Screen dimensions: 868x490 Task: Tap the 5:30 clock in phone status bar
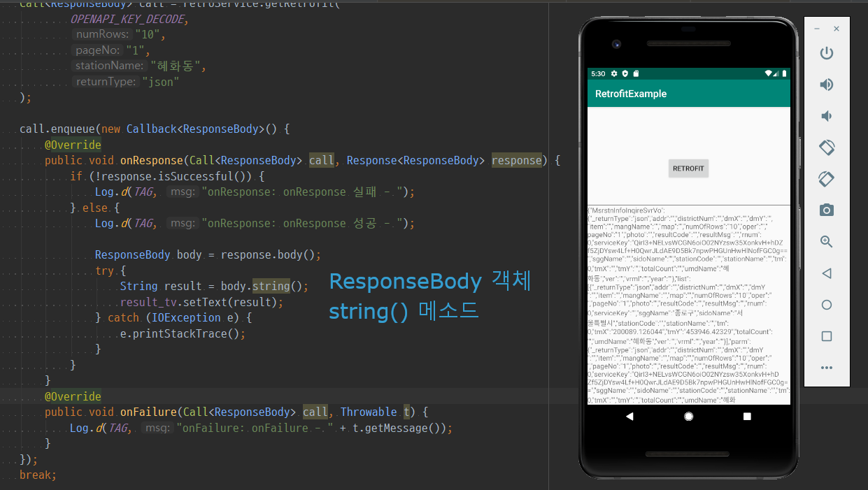(598, 73)
